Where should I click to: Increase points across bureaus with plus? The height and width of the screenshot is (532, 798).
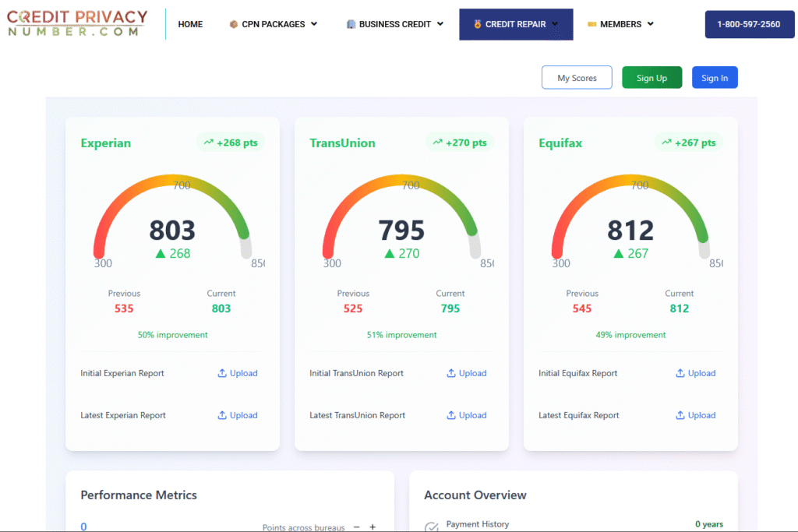373,527
